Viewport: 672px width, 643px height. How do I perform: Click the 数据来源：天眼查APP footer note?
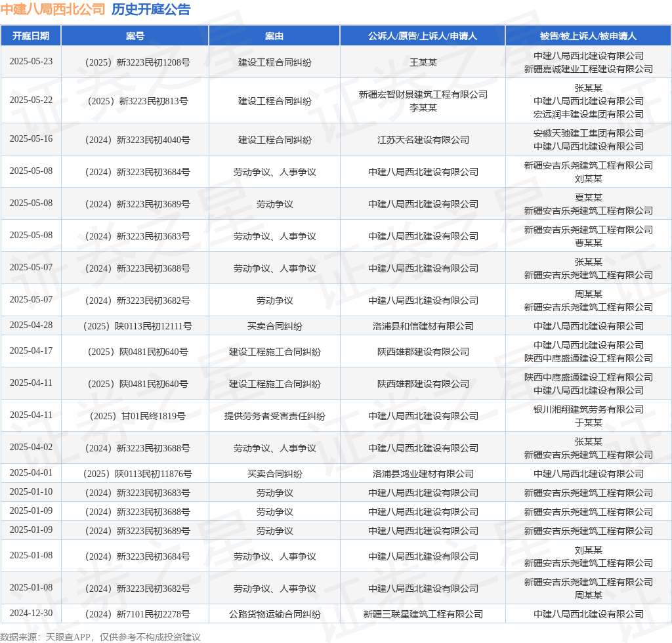coord(100,637)
